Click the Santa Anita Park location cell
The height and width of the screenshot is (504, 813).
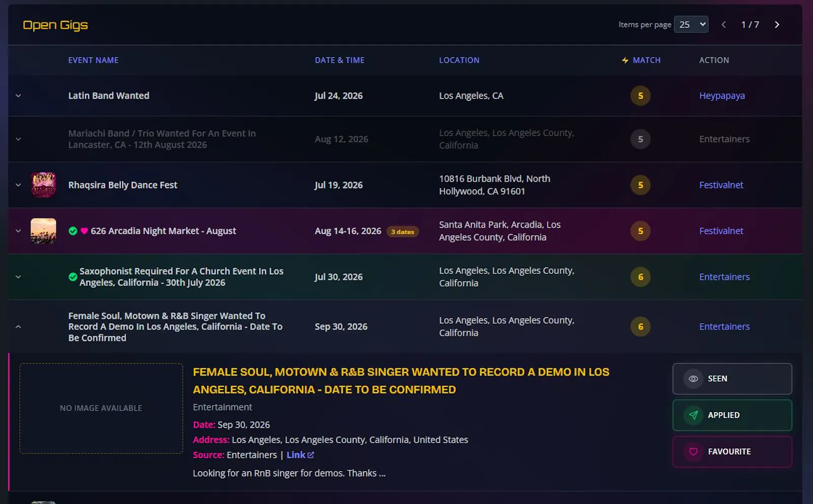point(500,231)
